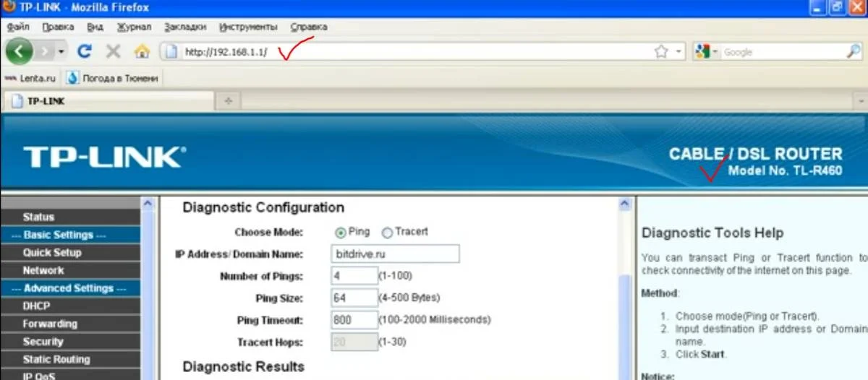Click the Firefox back arrow button
Image resolution: width=868 pixels, height=380 pixels.
coord(20,51)
